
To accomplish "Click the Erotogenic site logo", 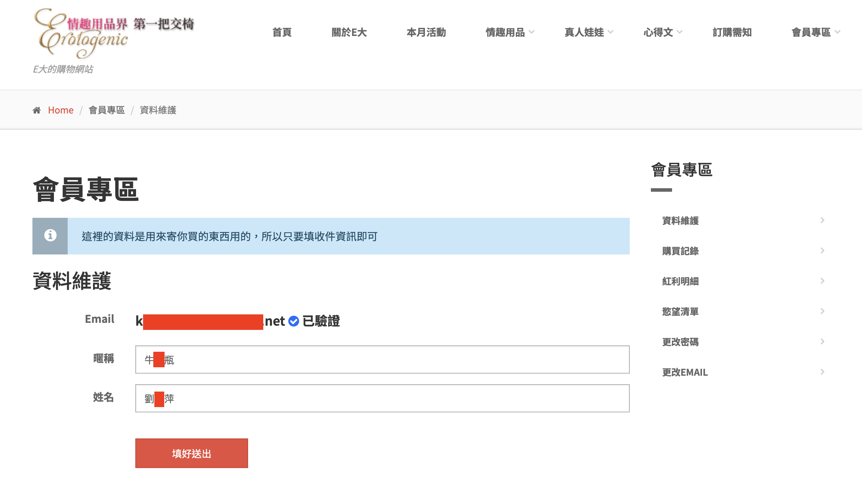I will click(x=113, y=33).
